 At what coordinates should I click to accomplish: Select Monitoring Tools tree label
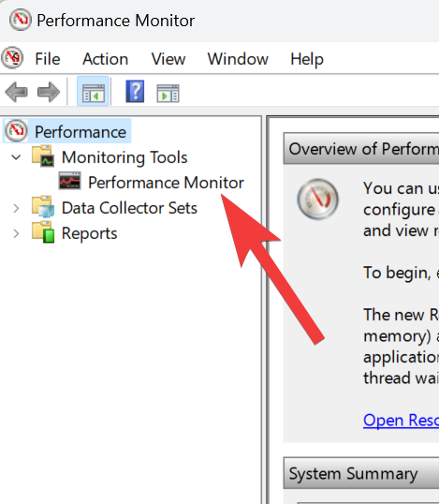coord(124,157)
